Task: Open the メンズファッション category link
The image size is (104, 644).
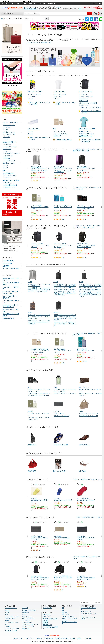Action: [x=59, y=91]
